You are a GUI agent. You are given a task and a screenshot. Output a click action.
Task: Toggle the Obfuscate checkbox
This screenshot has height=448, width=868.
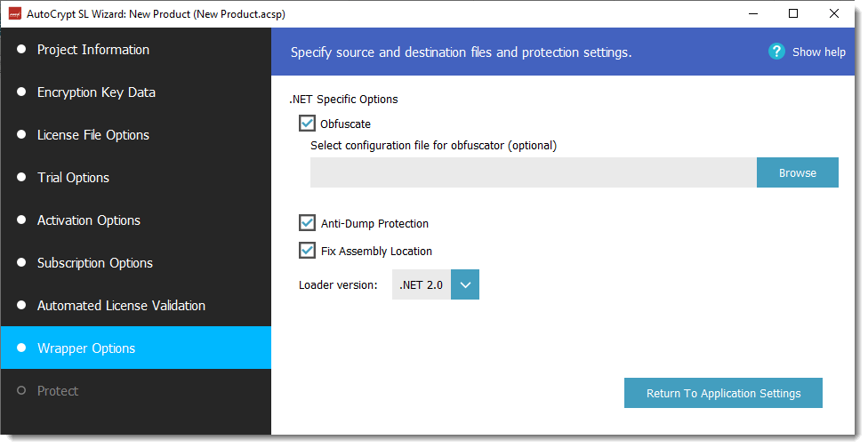(307, 124)
